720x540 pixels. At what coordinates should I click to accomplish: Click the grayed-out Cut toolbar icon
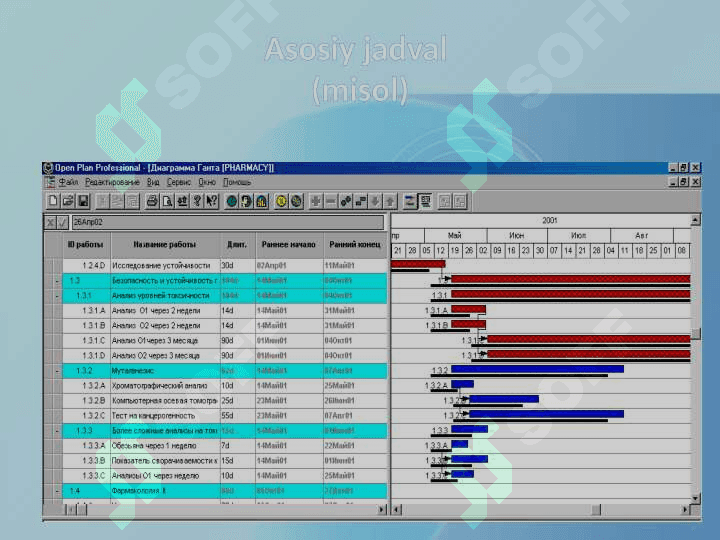click(102, 201)
